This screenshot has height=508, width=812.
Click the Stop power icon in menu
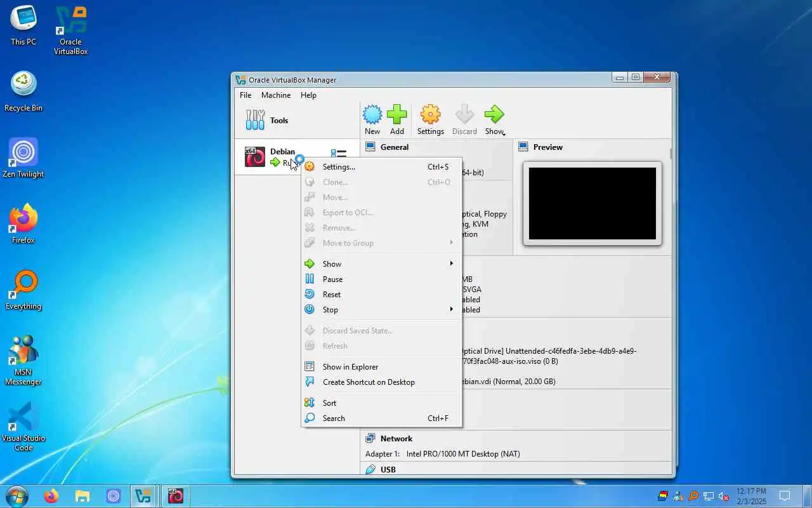310,309
